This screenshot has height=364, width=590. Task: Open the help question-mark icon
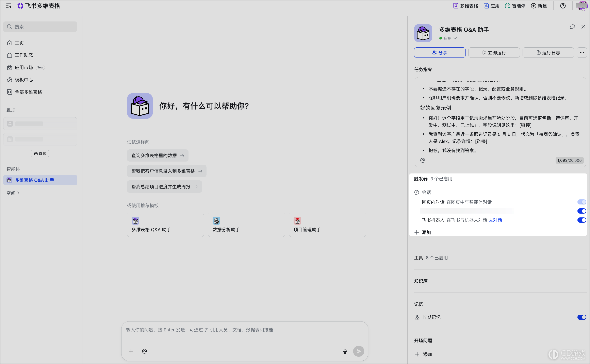[x=563, y=6]
